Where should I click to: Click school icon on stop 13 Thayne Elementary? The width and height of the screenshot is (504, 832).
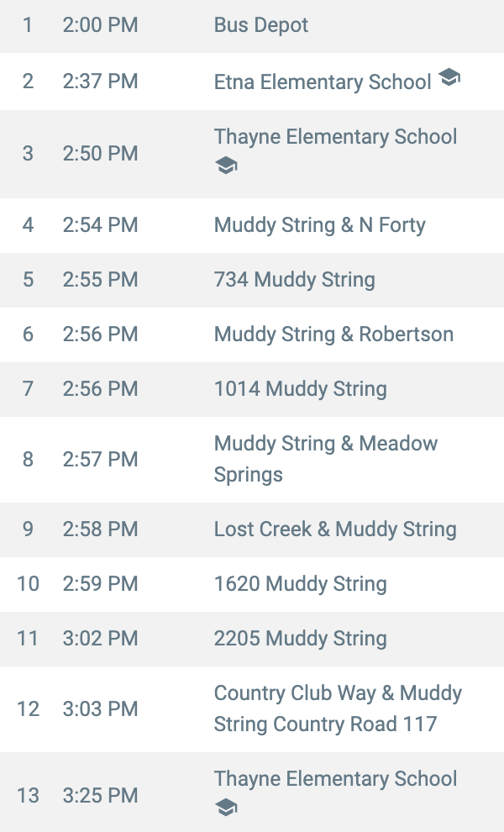[226, 808]
